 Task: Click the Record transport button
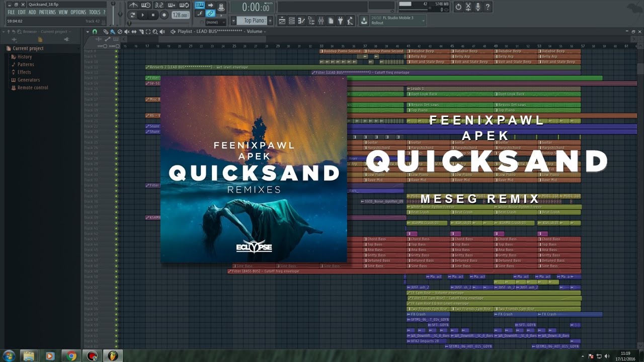[164, 15]
